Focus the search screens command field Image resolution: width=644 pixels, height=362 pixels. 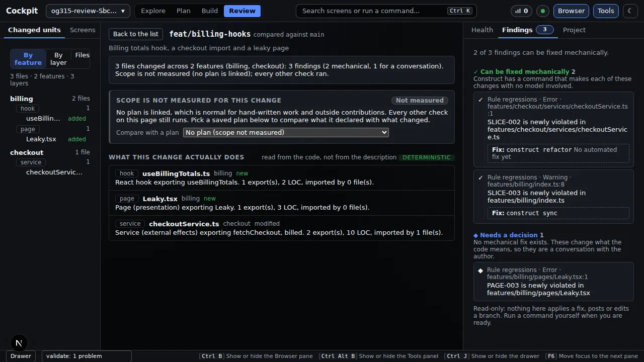(x=386, y=11)
